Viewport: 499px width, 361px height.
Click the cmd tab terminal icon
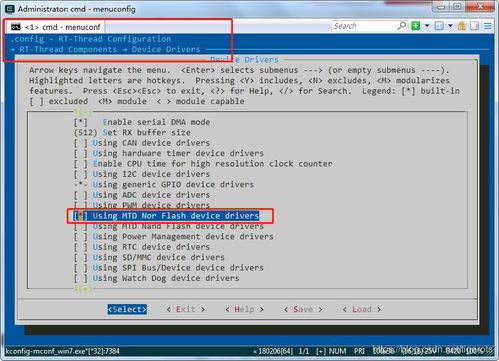point(16,27)
